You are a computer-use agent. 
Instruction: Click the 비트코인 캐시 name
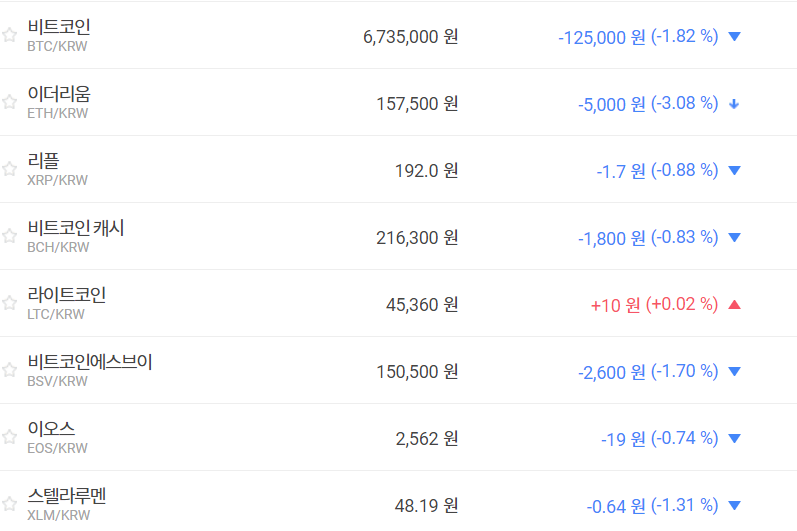(x=76, y=228)
